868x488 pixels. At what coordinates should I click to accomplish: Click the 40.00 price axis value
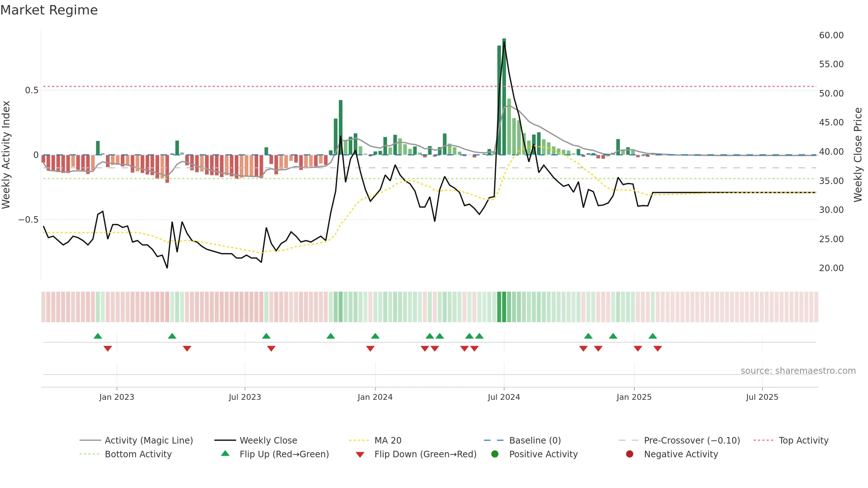point(831,151)
